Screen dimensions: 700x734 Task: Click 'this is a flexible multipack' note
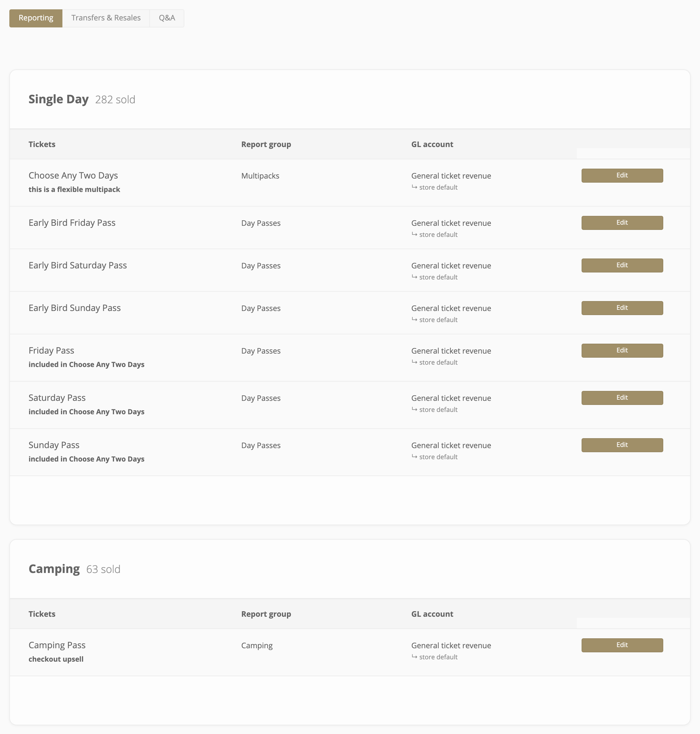74,189
